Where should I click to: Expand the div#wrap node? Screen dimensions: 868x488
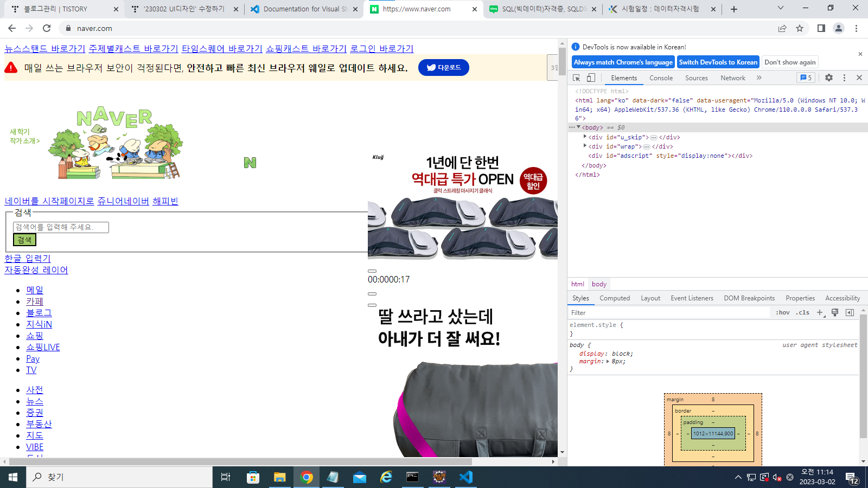585,146
